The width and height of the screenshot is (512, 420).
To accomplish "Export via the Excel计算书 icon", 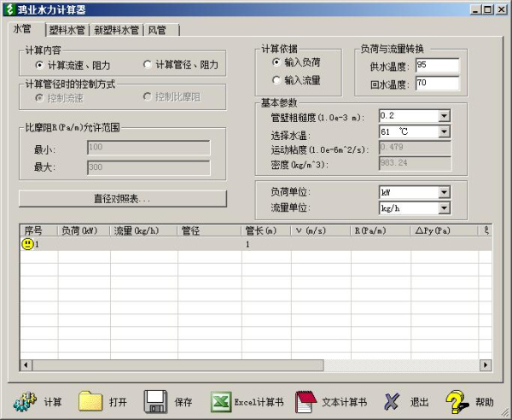I will pos(220,401).
